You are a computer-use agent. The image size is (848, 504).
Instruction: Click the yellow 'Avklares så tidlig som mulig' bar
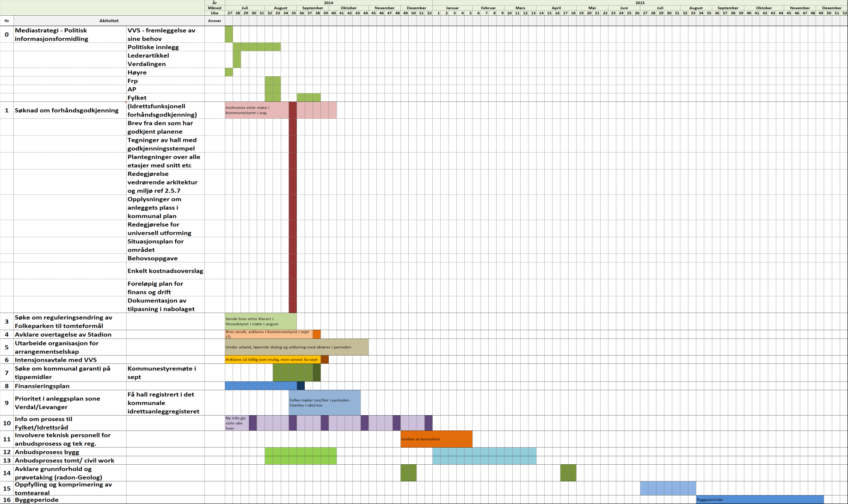tap(273, 360)
